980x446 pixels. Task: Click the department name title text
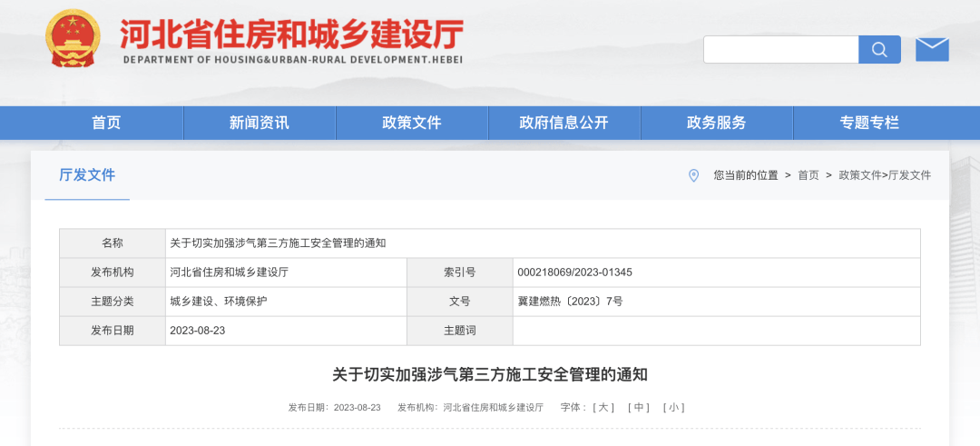(x=291, y=35)
